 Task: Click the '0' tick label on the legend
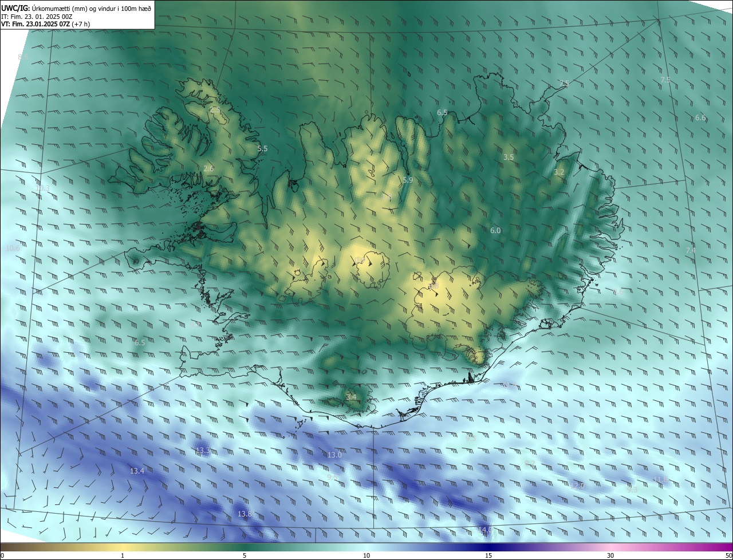(2, 555)
